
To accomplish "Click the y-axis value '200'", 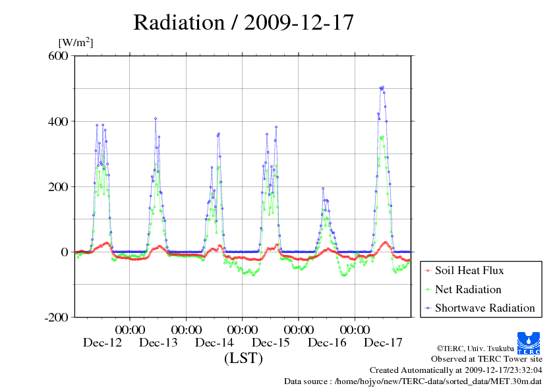I will [58, 187].
